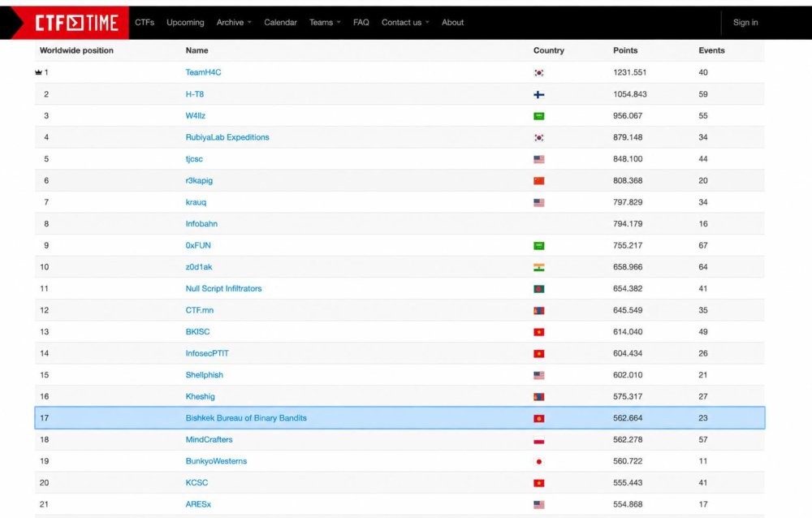Click the CTFtime logo
The width and height of the screenshot is (812, 518).
(76, 23)
